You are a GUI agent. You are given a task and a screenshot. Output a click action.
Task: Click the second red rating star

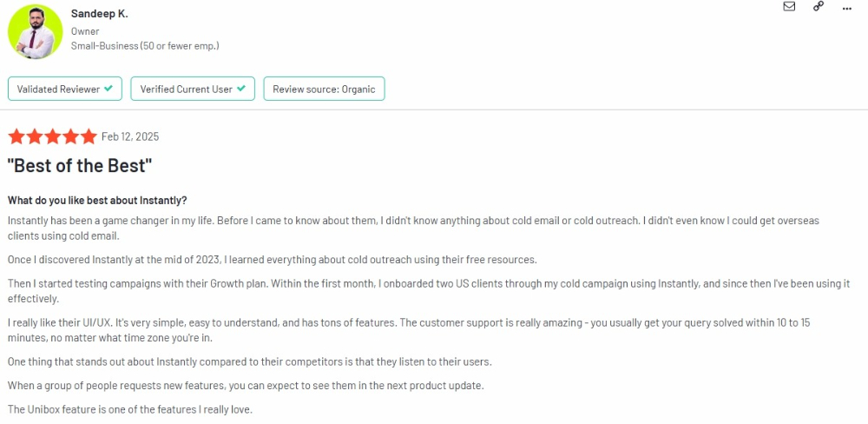(35, 136)
